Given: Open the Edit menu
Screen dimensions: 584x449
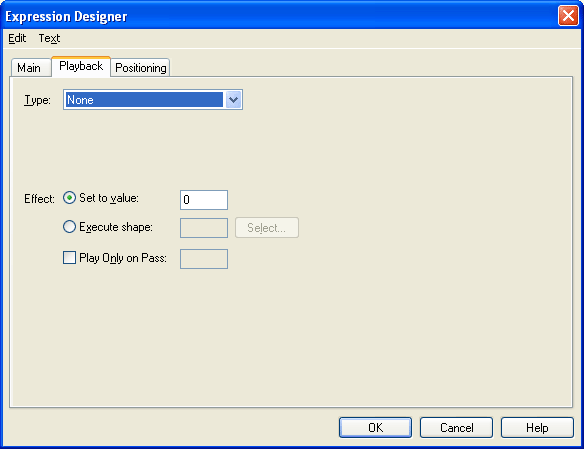Looking at the screenshot, I should point(17,38).
